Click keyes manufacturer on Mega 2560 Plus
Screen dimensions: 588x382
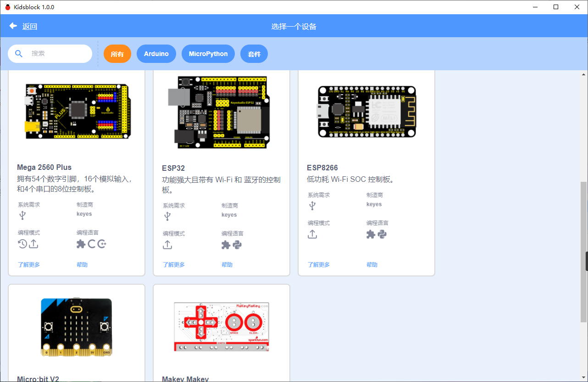tap(84, 214)
